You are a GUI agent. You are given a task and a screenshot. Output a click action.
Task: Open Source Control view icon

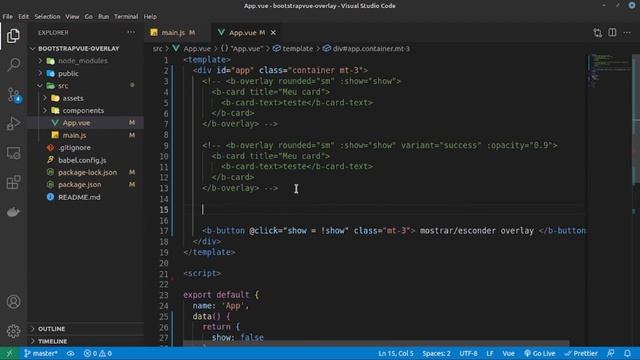13,95
